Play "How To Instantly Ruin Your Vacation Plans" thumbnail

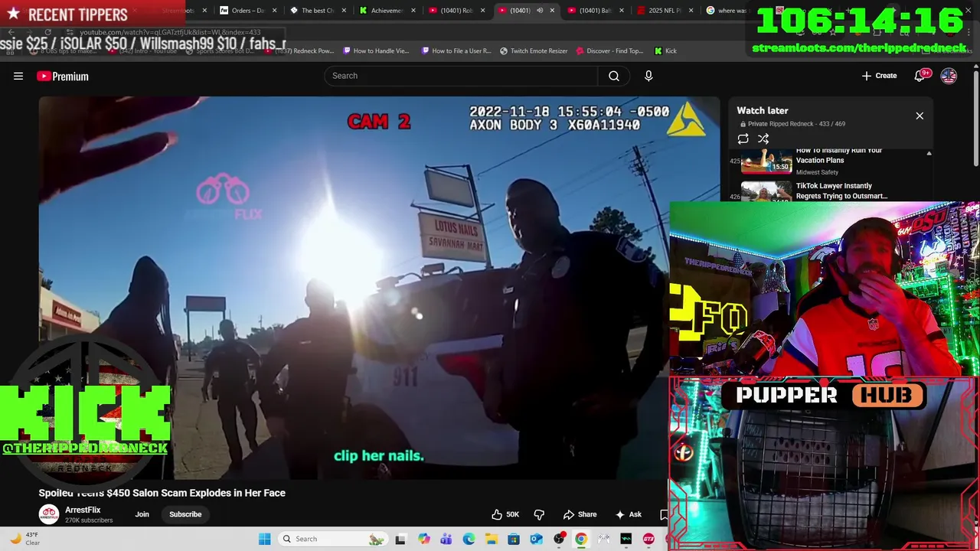point(766,161)
